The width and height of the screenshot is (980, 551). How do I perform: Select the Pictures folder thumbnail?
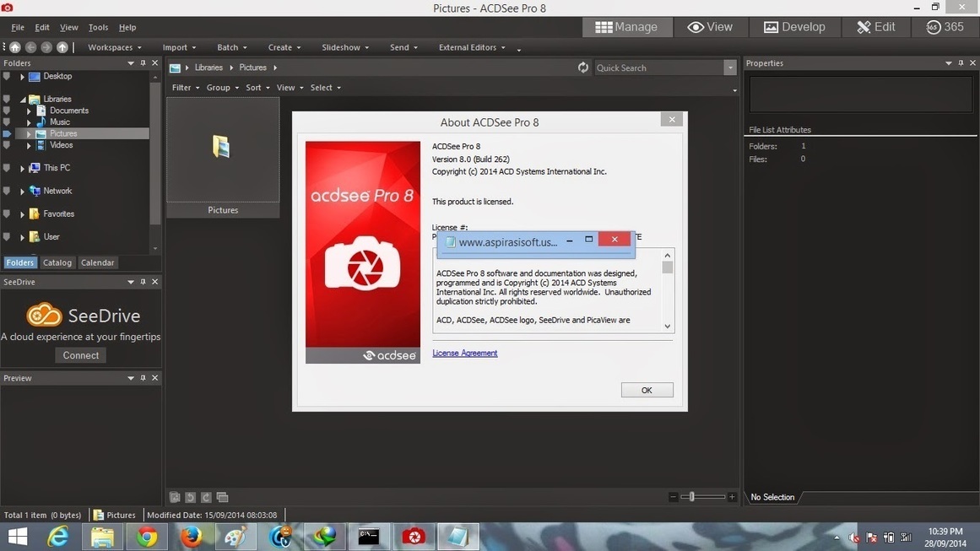click(x=223, y=158)
